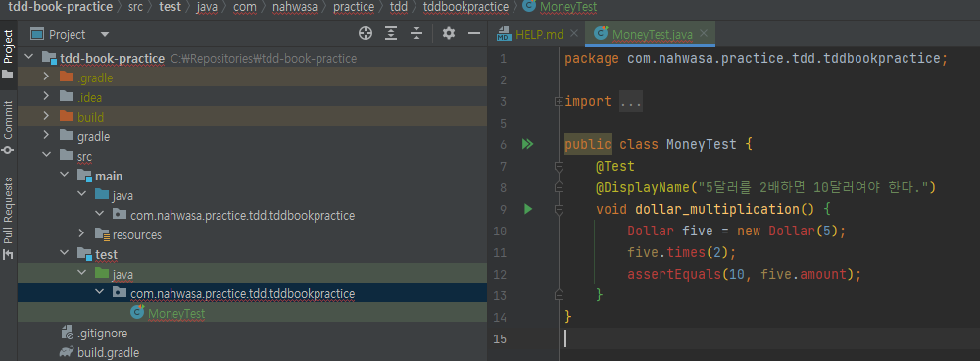
Task: Click the practice breadcrumb segment
Action: pos(354,7)
